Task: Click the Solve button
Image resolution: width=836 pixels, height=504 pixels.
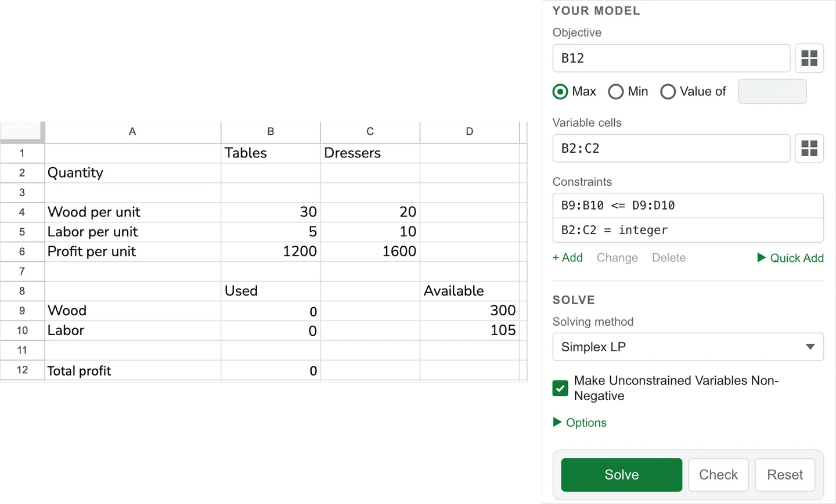Action: [x=622, y=475]
